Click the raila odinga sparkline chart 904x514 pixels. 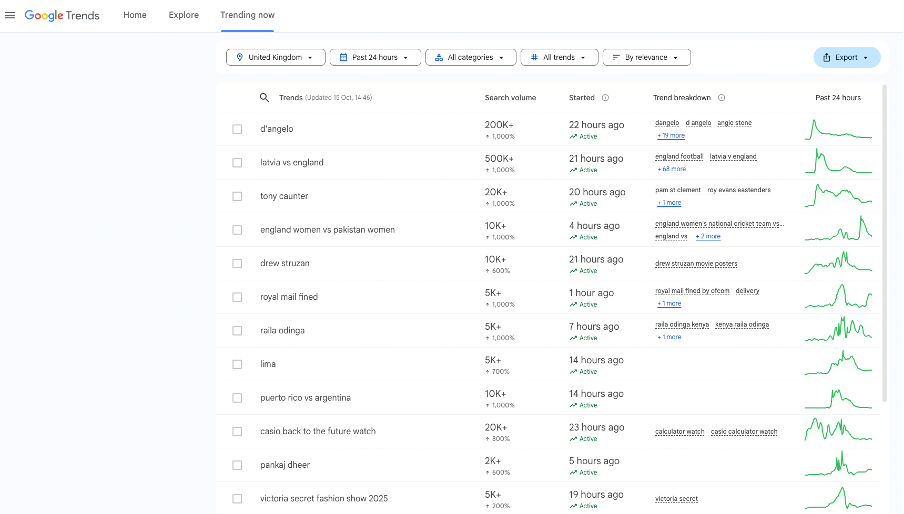pos(838,330)
